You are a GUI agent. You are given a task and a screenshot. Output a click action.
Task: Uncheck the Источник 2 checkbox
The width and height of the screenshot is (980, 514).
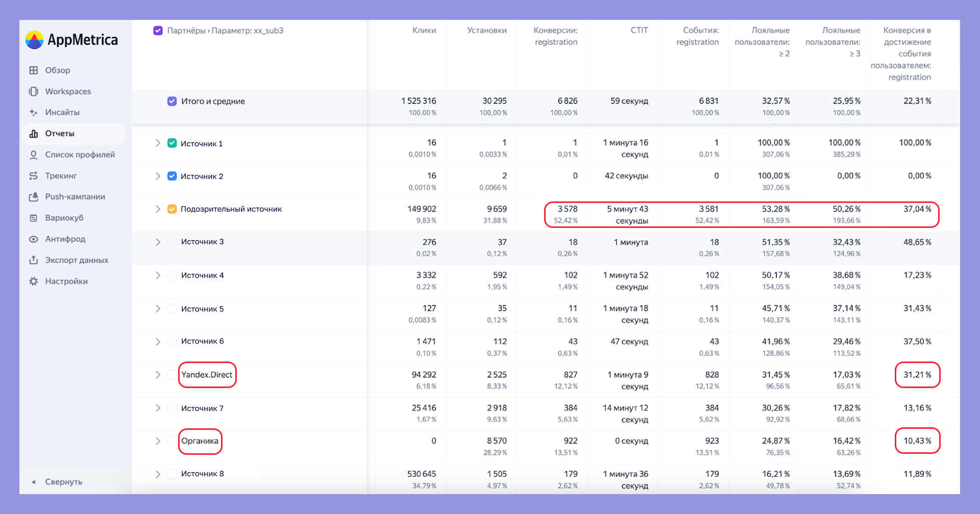click(172, 176)
